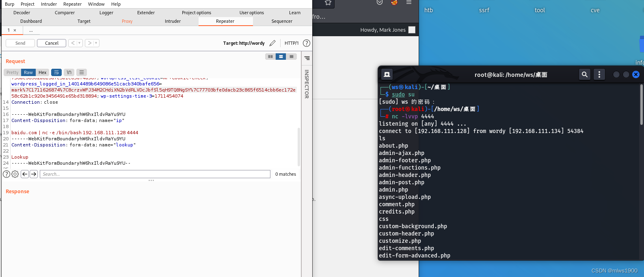Select Repeater tab 1
The width and height of the screenshot is (644, 277).
[9, 30]
